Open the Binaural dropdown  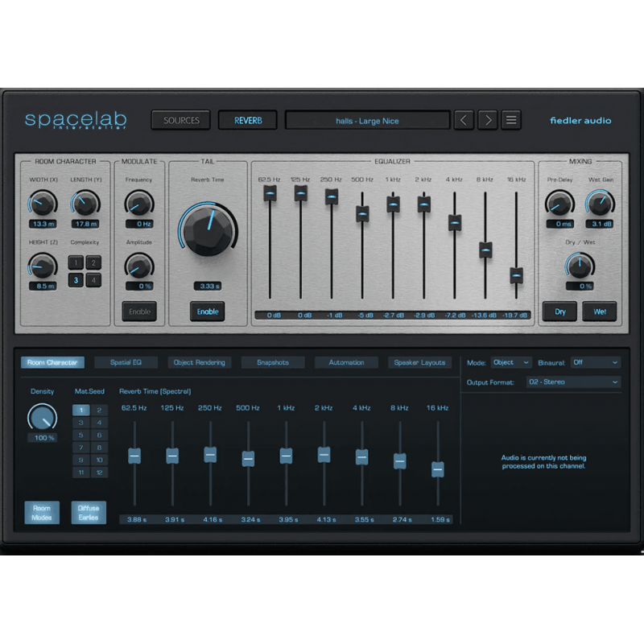(595, 362)
